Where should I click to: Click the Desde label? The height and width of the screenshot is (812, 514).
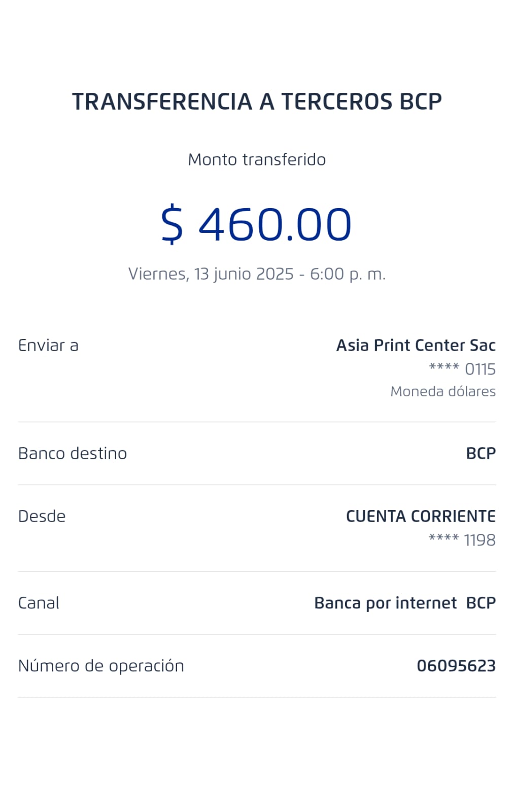pyautogui.click(x=42, y=516)
